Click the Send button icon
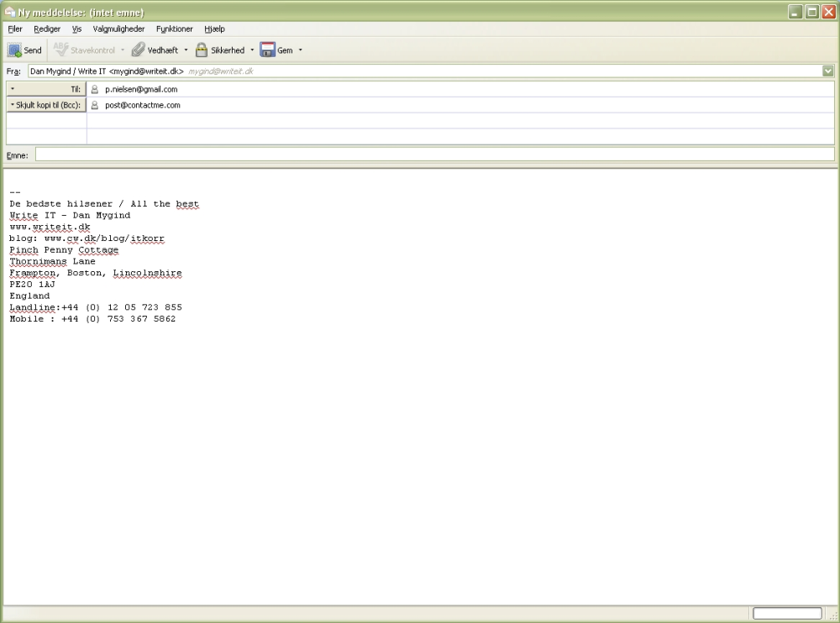840x623 pixels. tap(15, 50)
